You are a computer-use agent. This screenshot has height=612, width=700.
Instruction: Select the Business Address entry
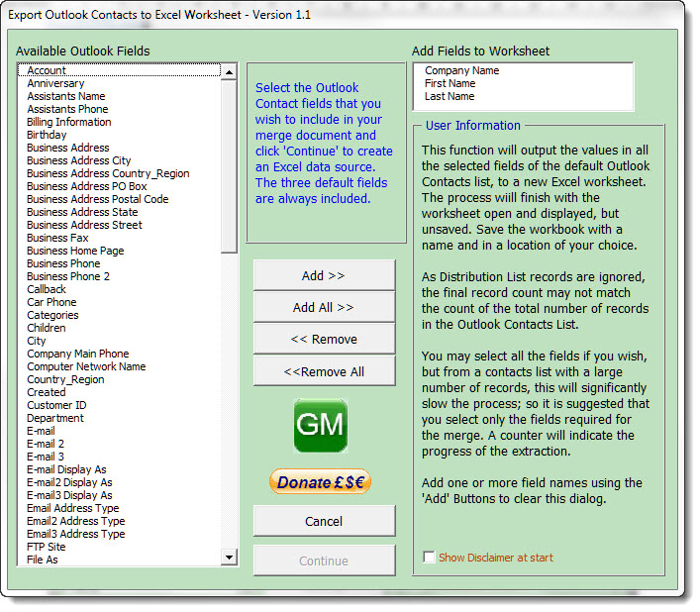[119, 148]
